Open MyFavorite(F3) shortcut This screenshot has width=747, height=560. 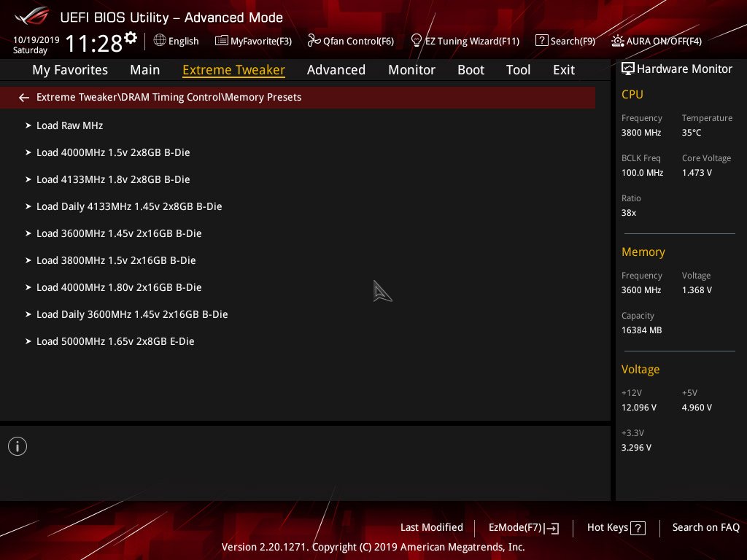261,42
